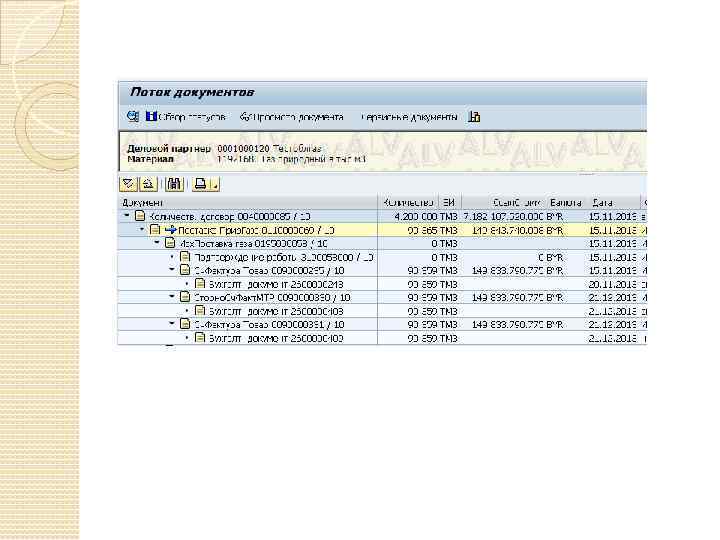
Task: Collapse the Поставка ПрирГаз 0110000069 node
Action: (142, 229)
